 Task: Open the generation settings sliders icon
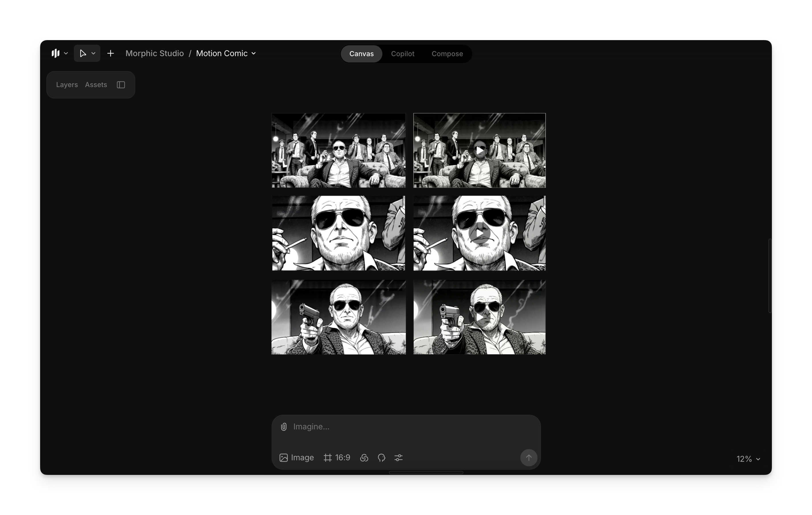(399, 458)
